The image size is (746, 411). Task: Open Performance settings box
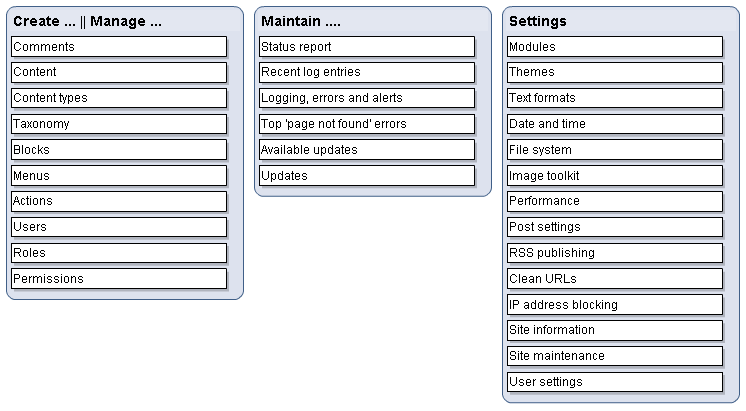coord(615,201)
